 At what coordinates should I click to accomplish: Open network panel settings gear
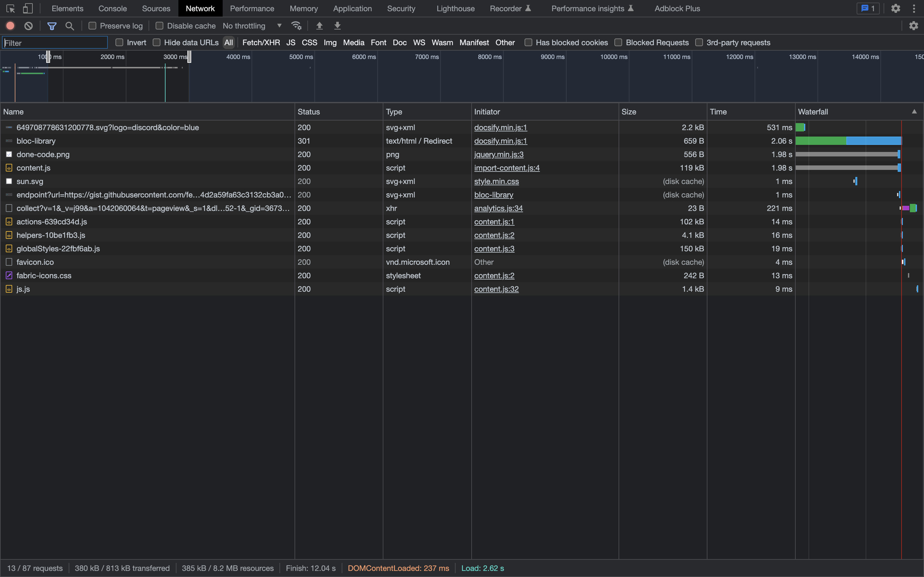coord(914,26)
